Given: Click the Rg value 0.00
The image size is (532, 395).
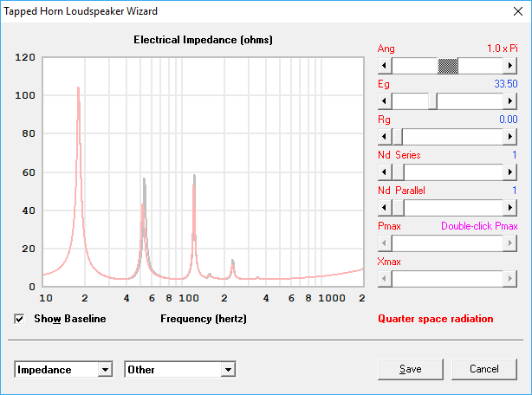Looking at the screenshot, I should 509,120.
